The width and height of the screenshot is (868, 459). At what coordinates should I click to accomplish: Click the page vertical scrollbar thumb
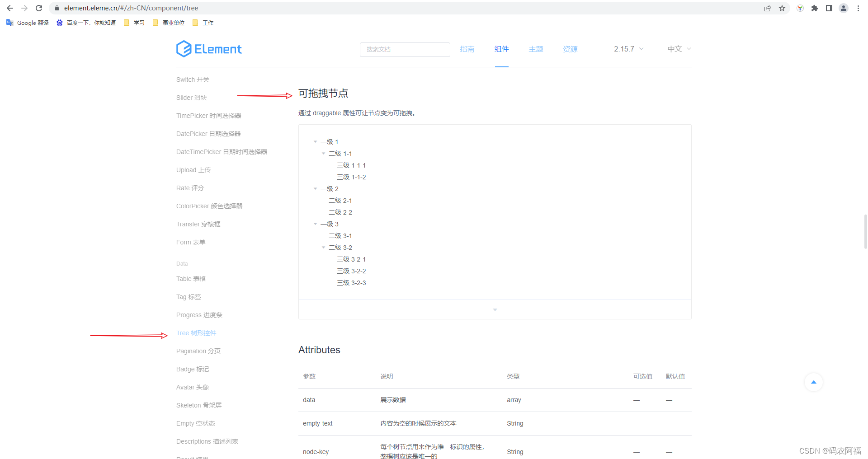(865, 232)
